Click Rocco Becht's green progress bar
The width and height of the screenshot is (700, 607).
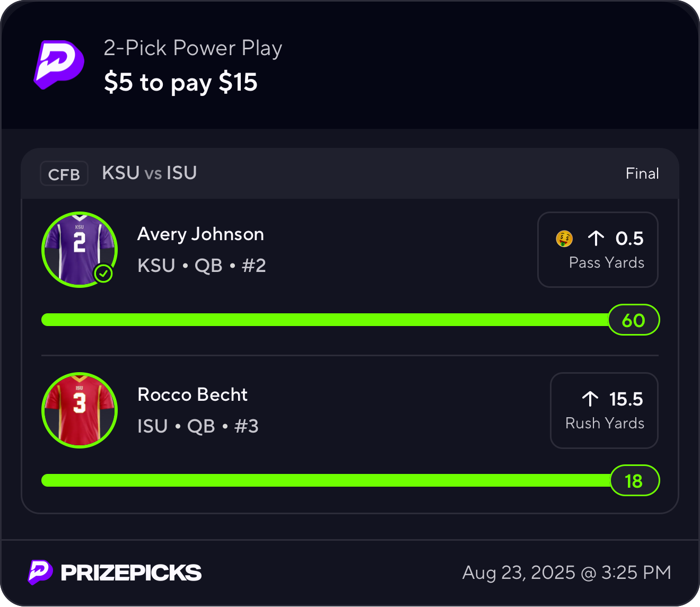click(x=323, y=480)
